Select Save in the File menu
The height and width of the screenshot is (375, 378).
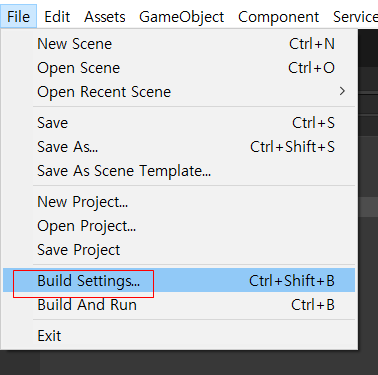(179, 123)
